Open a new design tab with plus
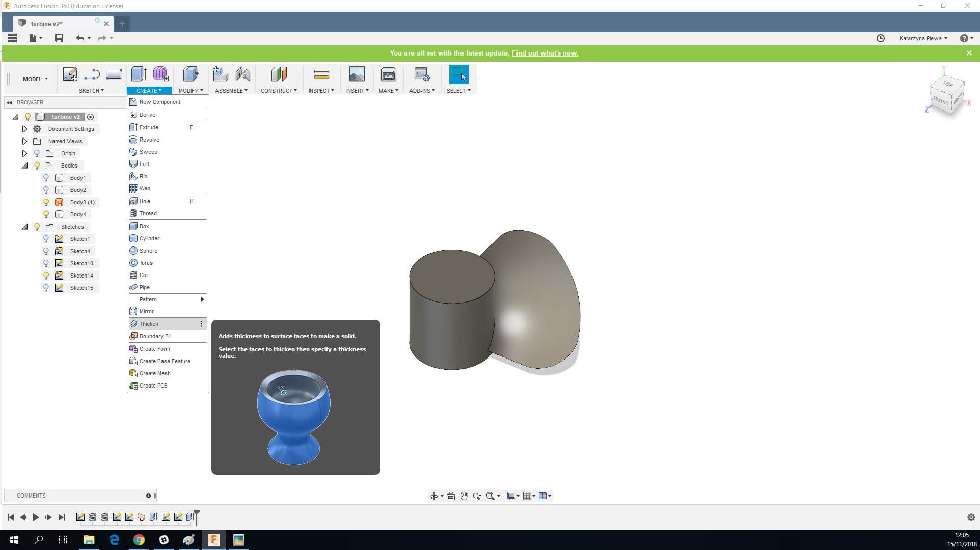This screenshot has height=550, width=980. pos(122,23)
